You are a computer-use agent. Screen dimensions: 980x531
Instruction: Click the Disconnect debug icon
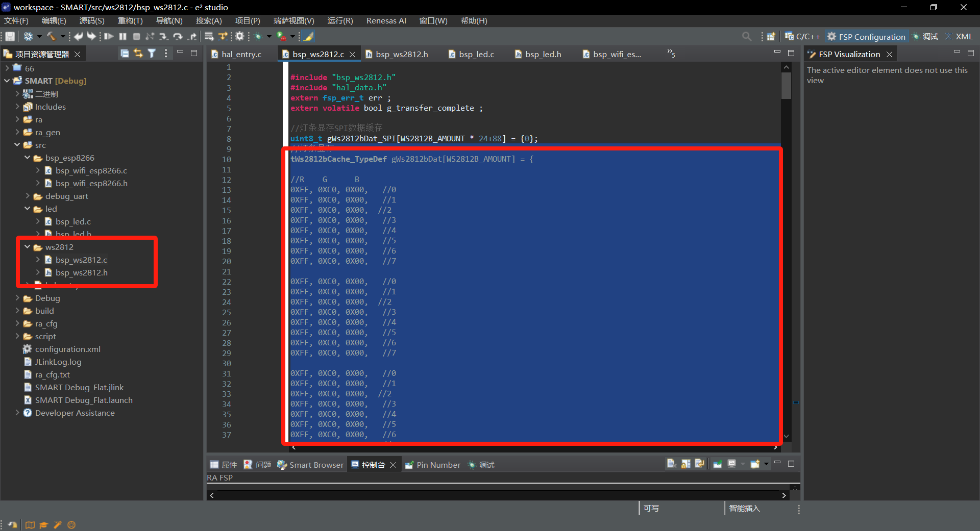(x=150, y=36)
